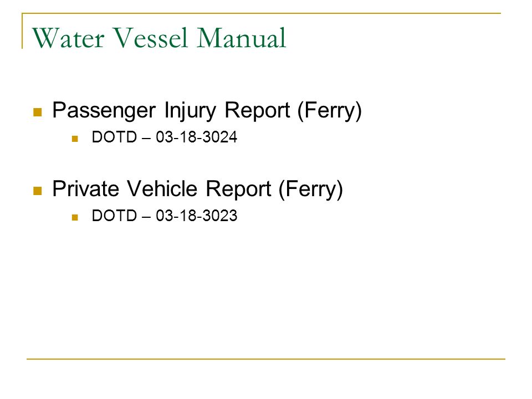Click the gold border line above the title

coord(261,13)
